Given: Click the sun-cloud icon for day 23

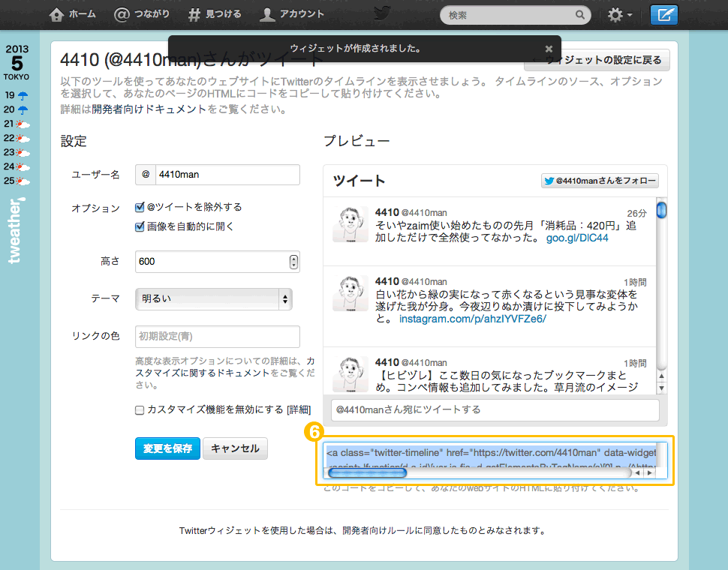Looking at the screenshot, I should [x=23, y=152].
